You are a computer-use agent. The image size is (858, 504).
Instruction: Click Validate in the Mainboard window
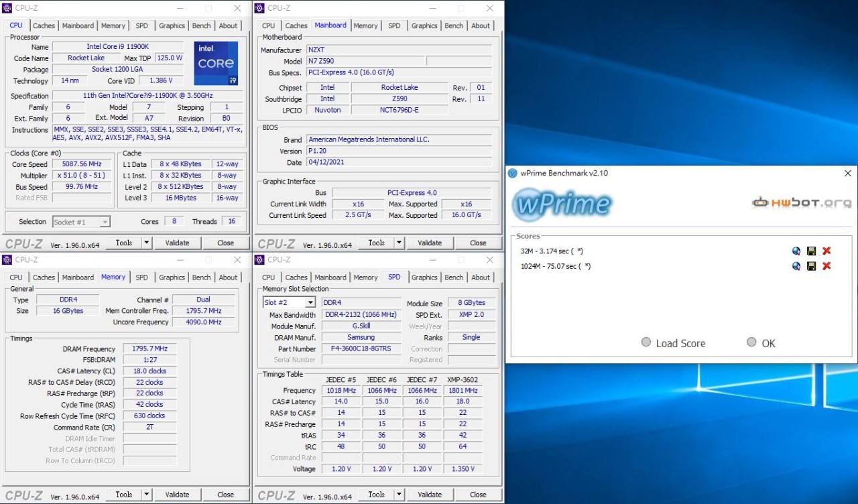[429, 243]
